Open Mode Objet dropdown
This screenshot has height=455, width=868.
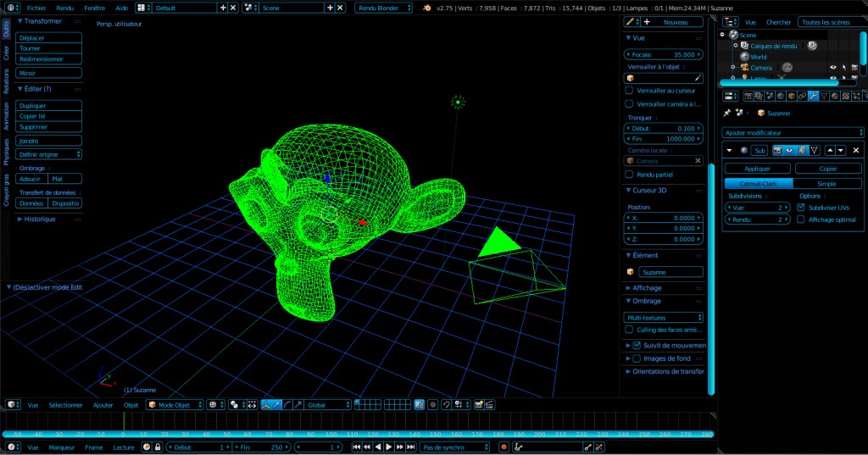(x=175, y=405)
